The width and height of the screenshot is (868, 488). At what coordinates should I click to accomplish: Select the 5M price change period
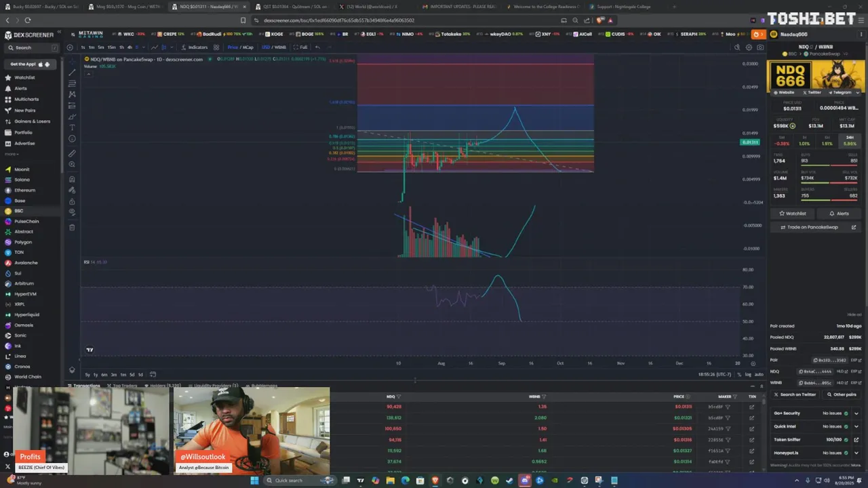(781, 140)
